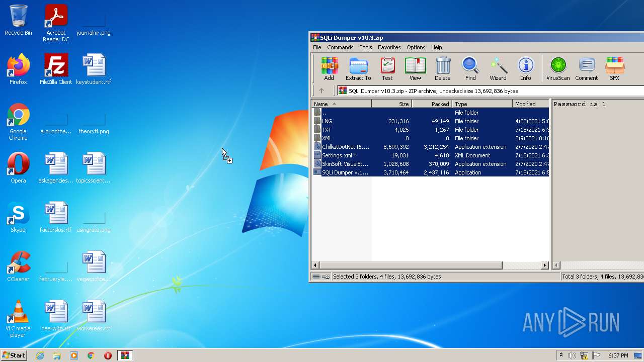
Task: Open the Commands menu
Action: click(x=340, y=47)
